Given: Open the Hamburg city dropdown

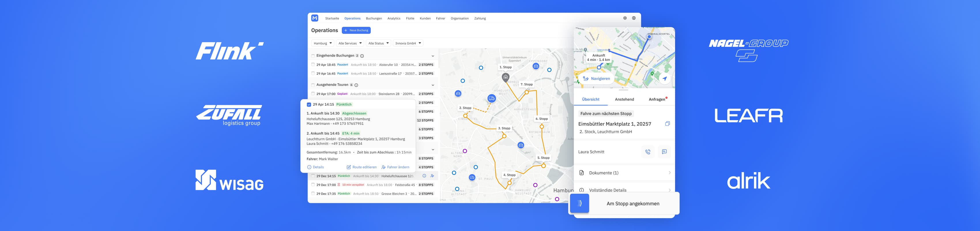Looking at the screenshot, I should click(323, 43).
